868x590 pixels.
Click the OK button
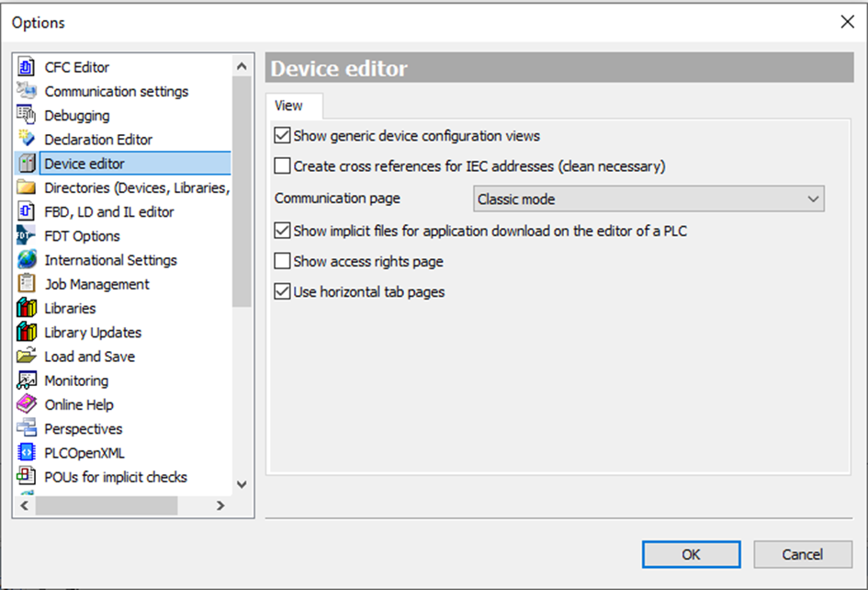point(691,554)
